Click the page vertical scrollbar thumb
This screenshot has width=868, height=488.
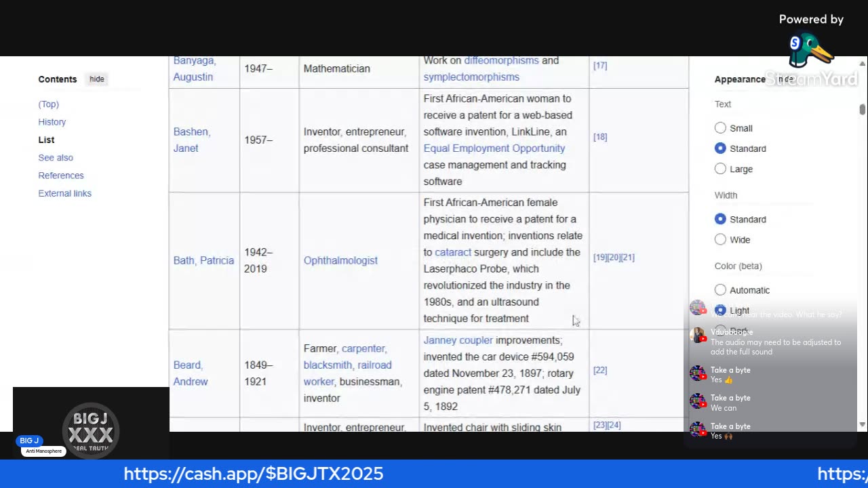tap(863, 110)
